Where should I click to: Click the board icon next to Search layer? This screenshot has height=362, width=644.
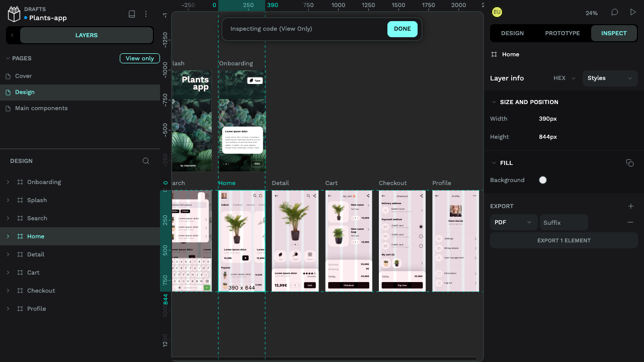(x=20, y=218)
